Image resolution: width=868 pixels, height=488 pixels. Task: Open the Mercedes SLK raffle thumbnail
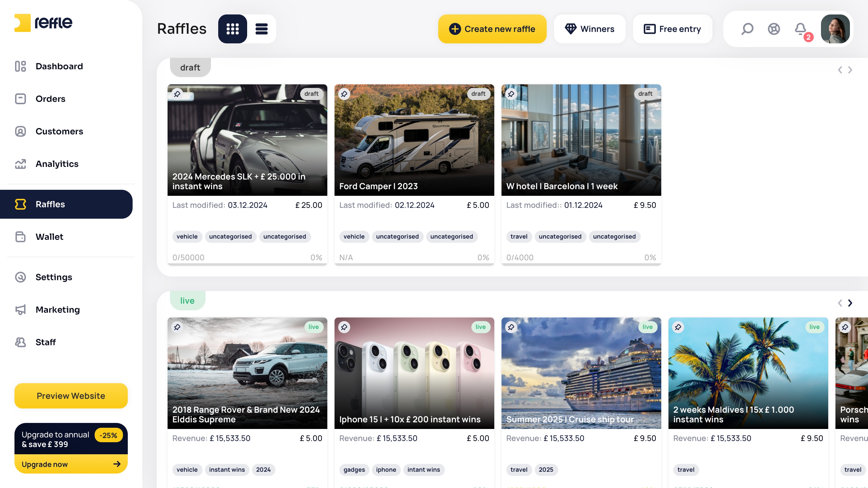pyautogui.click(x=247, y=140)
